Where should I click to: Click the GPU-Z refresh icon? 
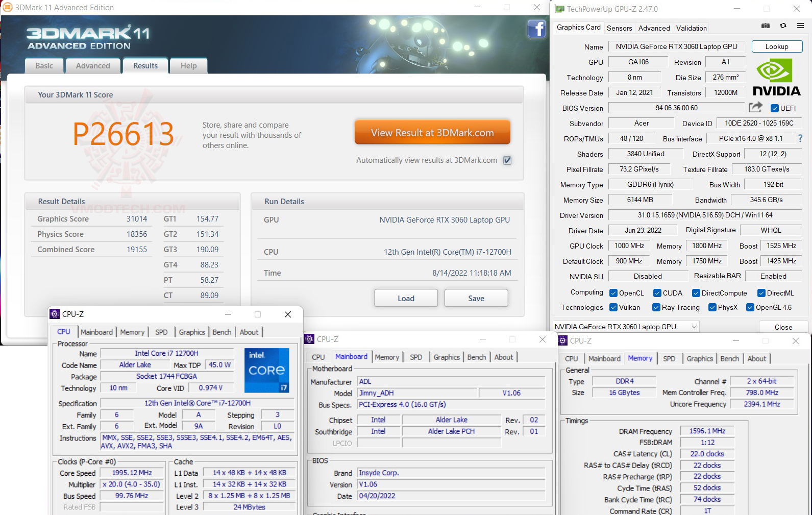(783, 26)
